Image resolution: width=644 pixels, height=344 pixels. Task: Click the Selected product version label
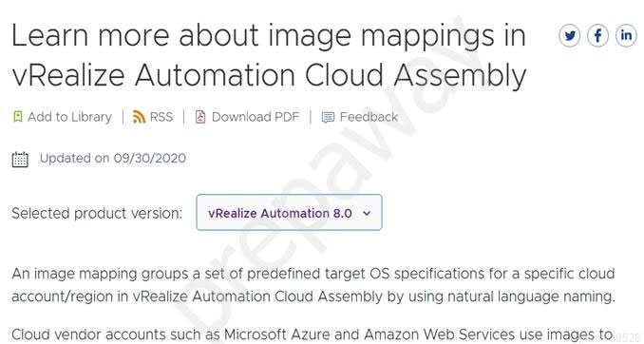point(97,213)
